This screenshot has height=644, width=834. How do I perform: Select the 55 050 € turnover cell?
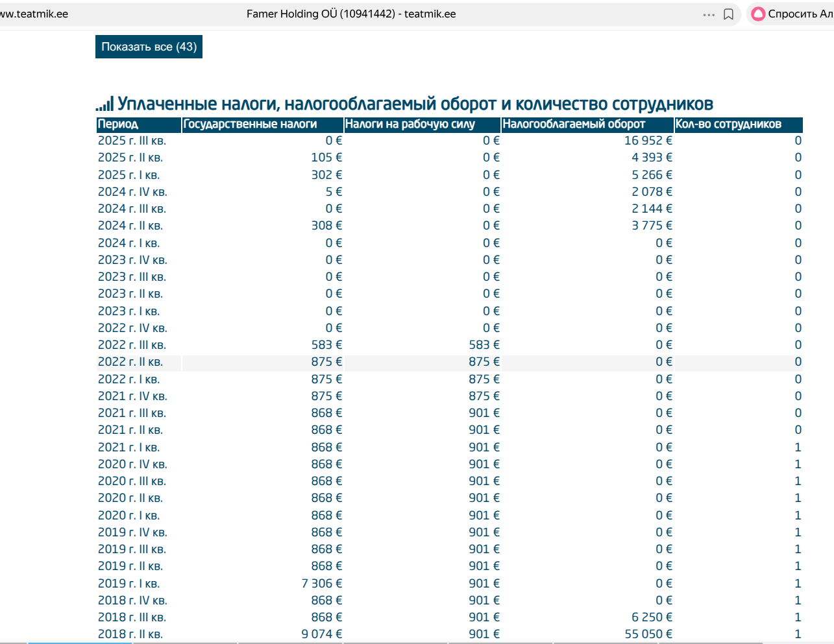(x=648, y=634)
